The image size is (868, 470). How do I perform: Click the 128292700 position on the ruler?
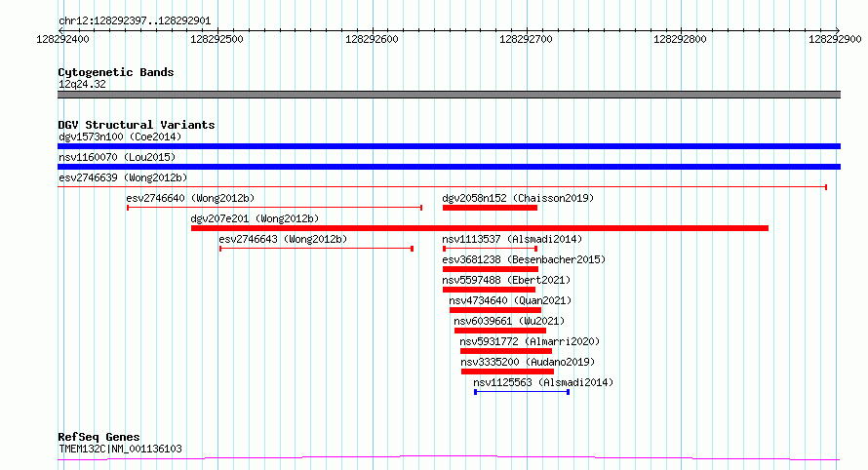pyautogui.click(x=526, y=39)
